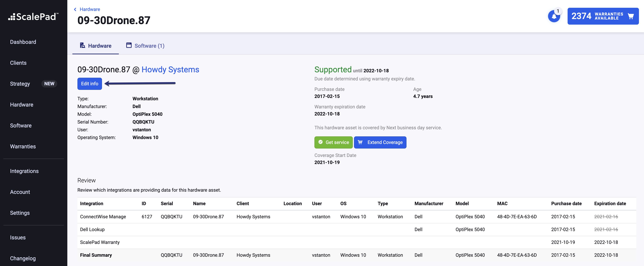The image size is (644, 266).
Task: Open Dashboard in the sidebar
Action: [23, 42]
